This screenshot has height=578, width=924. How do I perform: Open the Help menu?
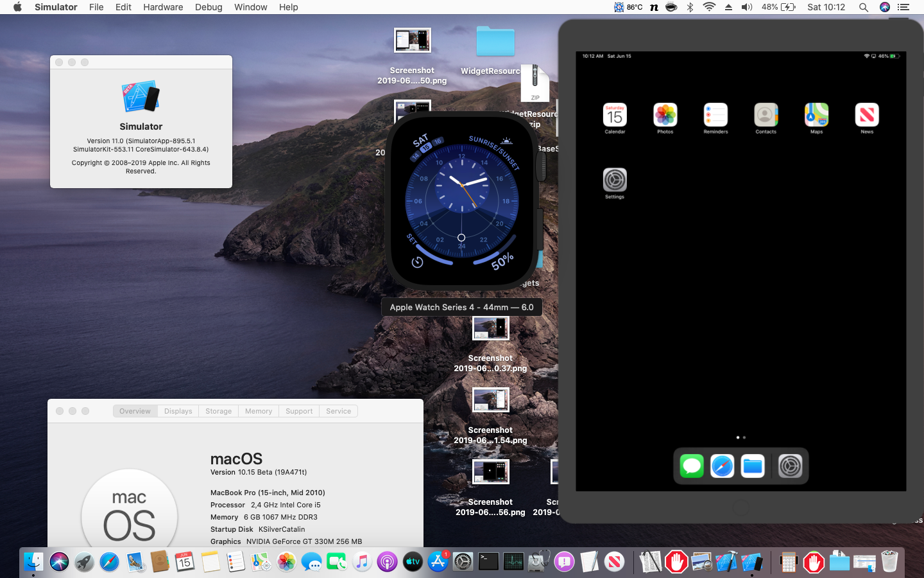tap(288, 7)
